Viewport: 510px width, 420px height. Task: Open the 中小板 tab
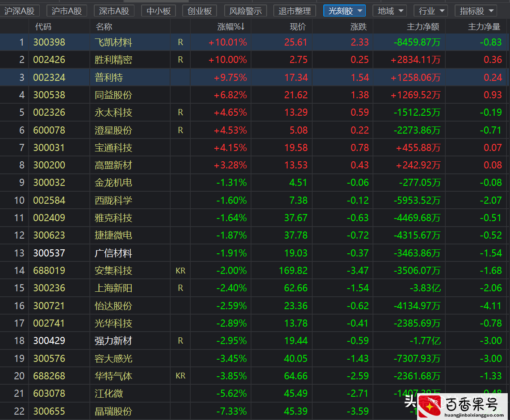click(x=159, y=11)
